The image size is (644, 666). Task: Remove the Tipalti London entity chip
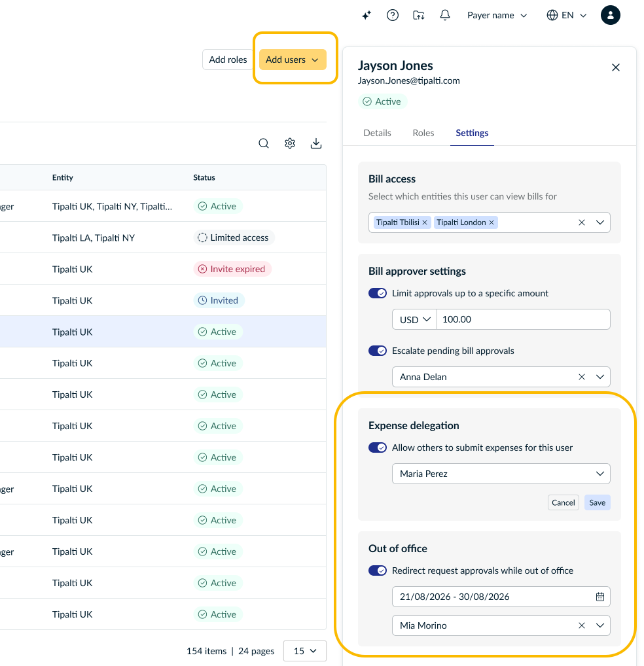coord(492,222)
